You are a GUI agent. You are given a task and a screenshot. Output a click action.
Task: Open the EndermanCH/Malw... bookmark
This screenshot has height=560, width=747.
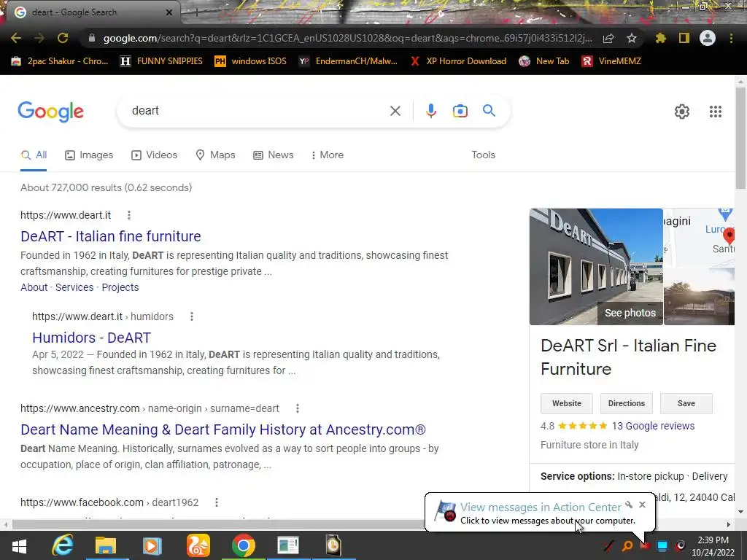pyautogui.click(x=348, y=61)
